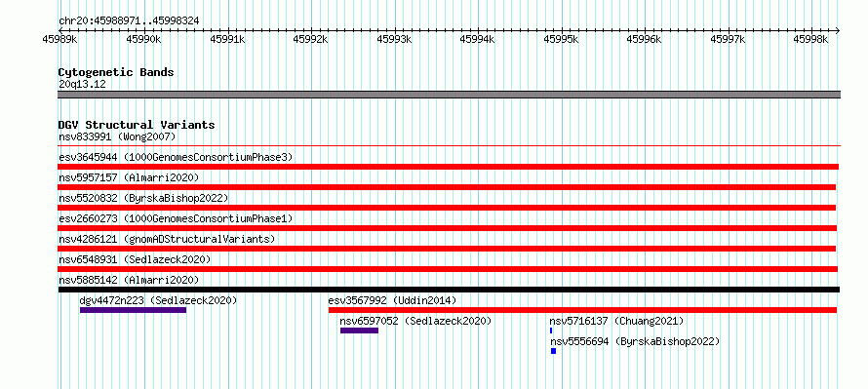Click the 45997k ruler tick label
868x389 pixels.
[x=728, y=39]
